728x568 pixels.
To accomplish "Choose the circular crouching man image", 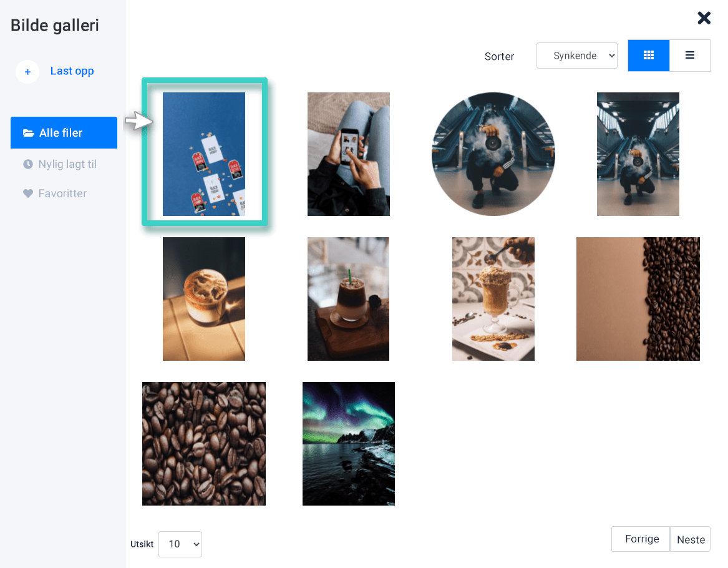I will [493, 154].
